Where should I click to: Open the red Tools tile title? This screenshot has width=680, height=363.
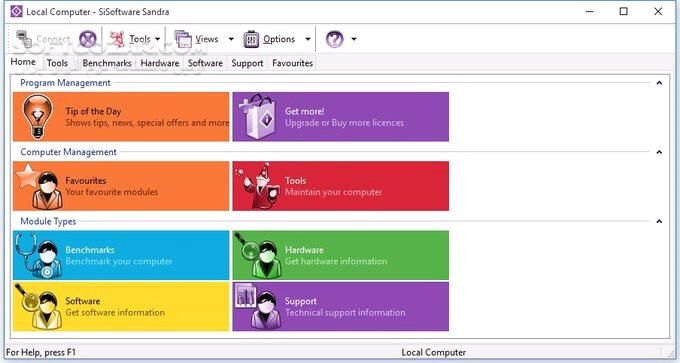click(295, 181)
